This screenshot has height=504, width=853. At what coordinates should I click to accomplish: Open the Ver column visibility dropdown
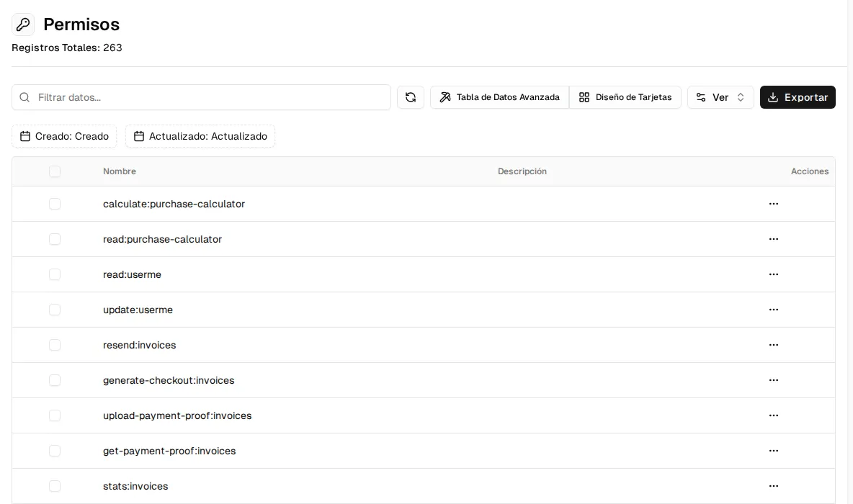pyautogui.click(x=720, y=97)
